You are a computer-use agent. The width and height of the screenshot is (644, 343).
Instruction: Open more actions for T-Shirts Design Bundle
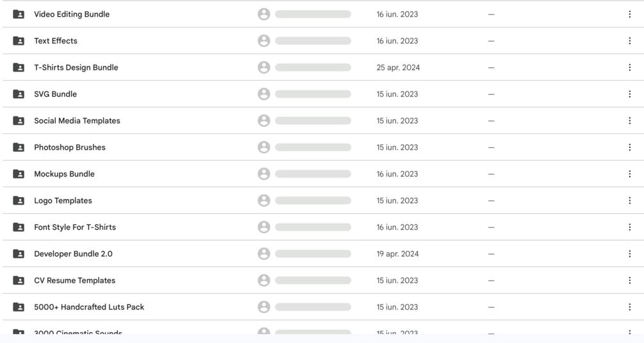(x=629, y=67)
